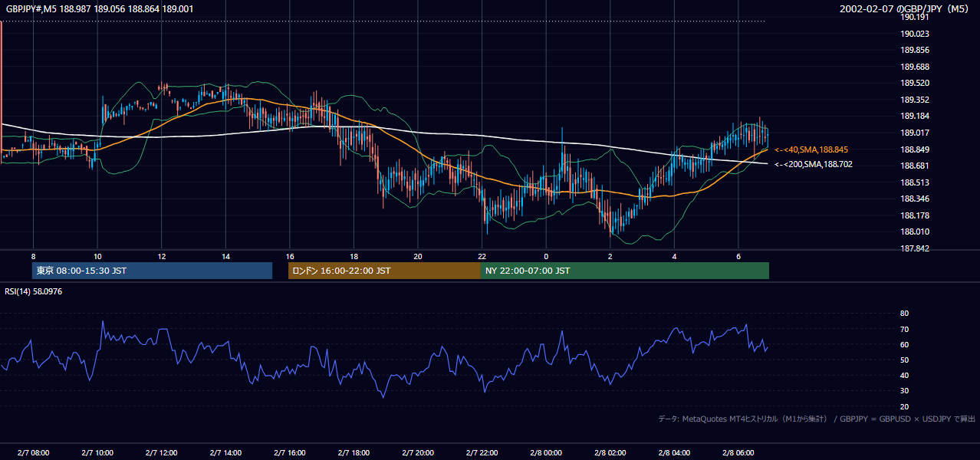Click the 188.513 price axis label
980x460 pixels.
click(x=915, y=182)
